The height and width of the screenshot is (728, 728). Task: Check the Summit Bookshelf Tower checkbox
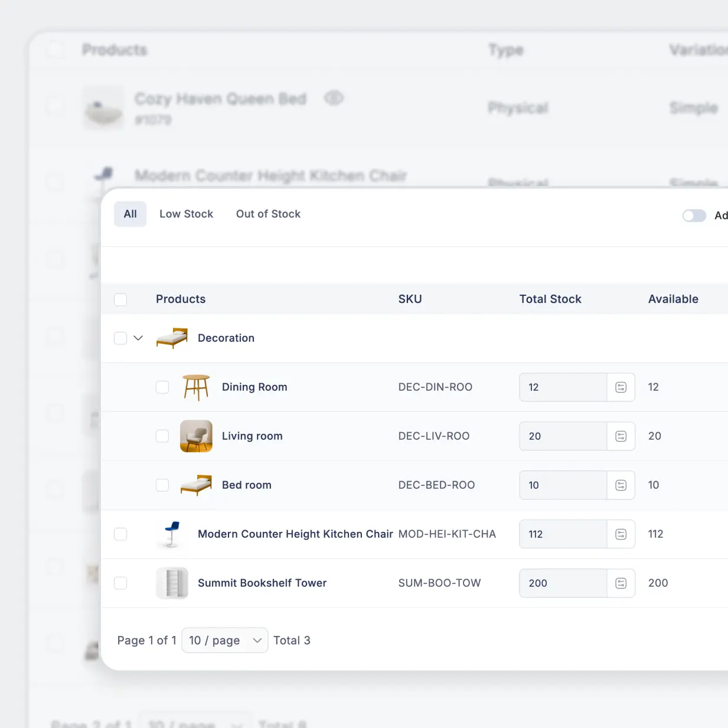[x=120, y=583]
